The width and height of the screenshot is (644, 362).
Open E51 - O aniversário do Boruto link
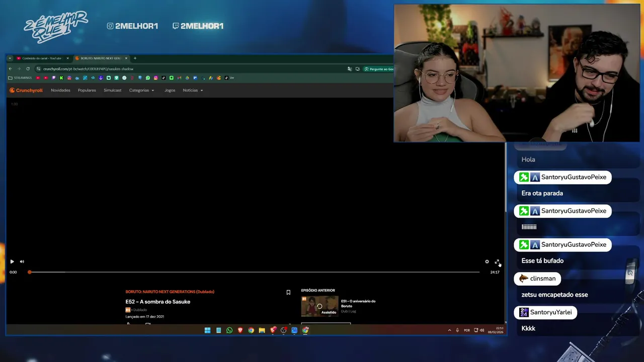coord(358,303)
